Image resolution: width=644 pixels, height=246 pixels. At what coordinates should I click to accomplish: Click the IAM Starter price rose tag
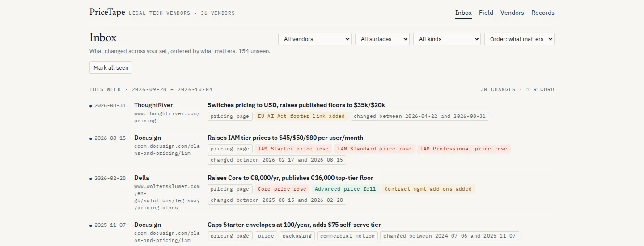(293, 149)
